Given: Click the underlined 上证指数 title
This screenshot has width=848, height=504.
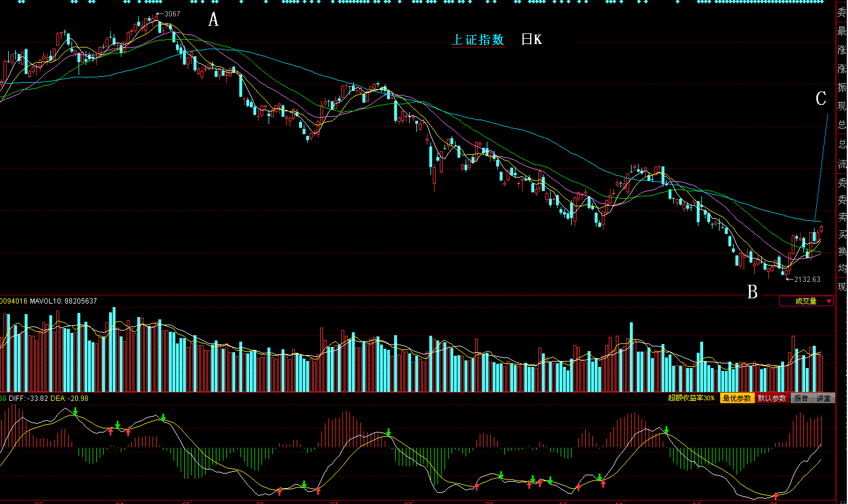Looking at the screenshot, I should pyautogui.click(x=478, y=40).
